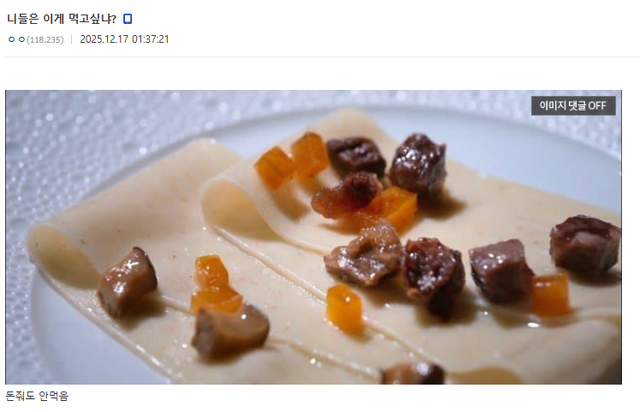Click the horizontal line below post header
The image size is (640, 412).
(322, 57)
